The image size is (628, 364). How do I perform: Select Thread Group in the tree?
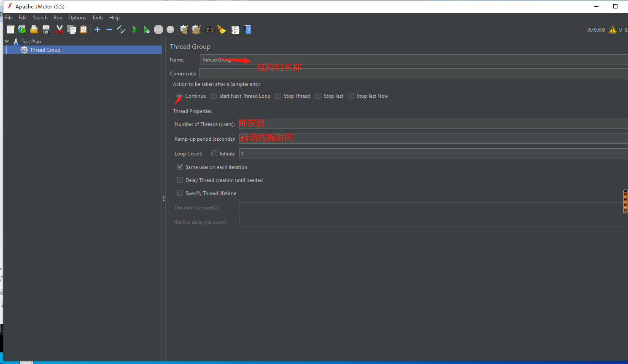(45, 50)
